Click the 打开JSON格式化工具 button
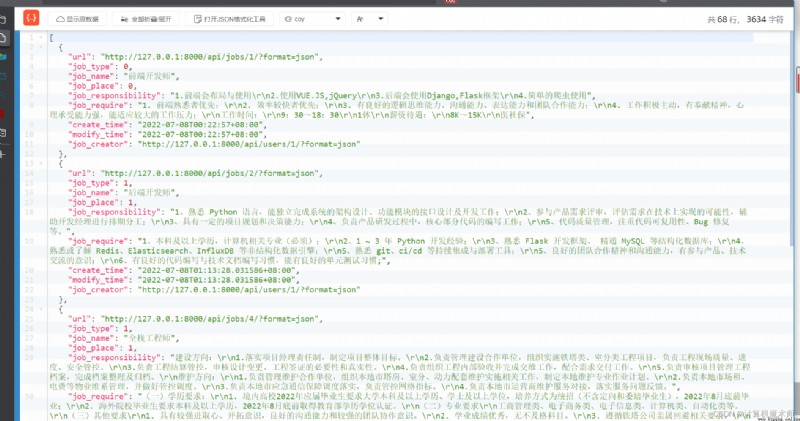The width and height of the screenshot is (800, 421). (x=230, y=19)
